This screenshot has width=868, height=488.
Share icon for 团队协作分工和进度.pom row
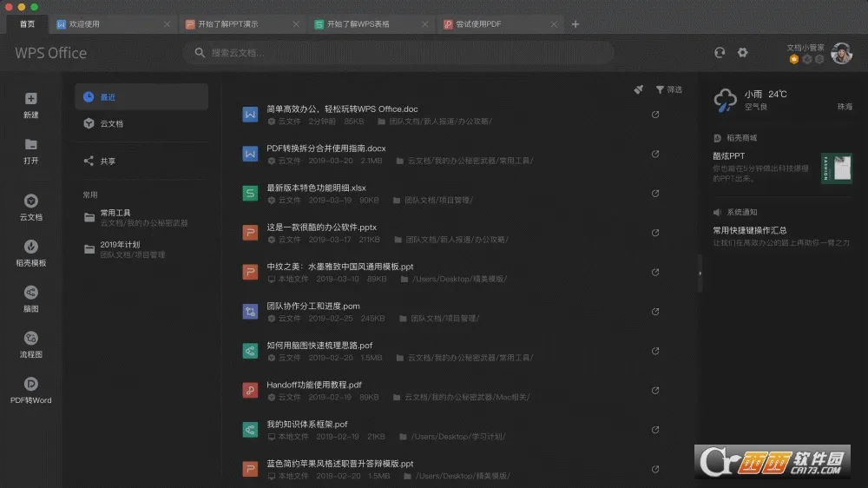[x=655, y=312]
